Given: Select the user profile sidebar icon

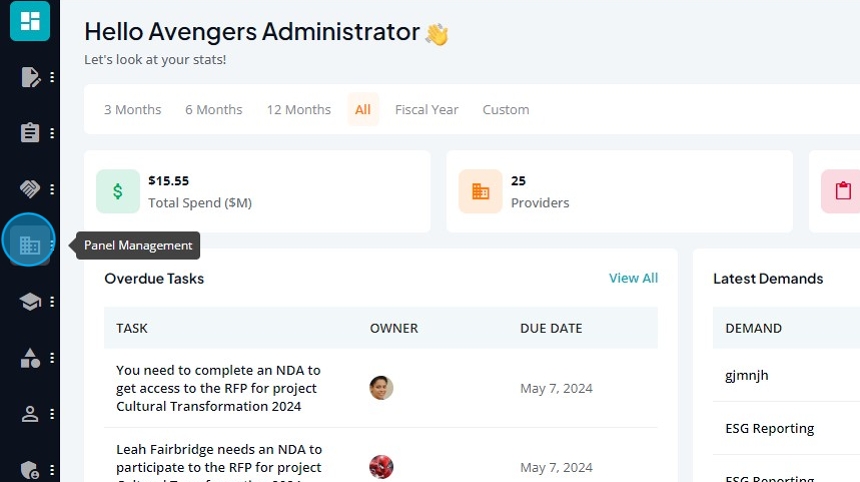Looking at the screenshot, I should pyautogui.click(x=30, y=414).
